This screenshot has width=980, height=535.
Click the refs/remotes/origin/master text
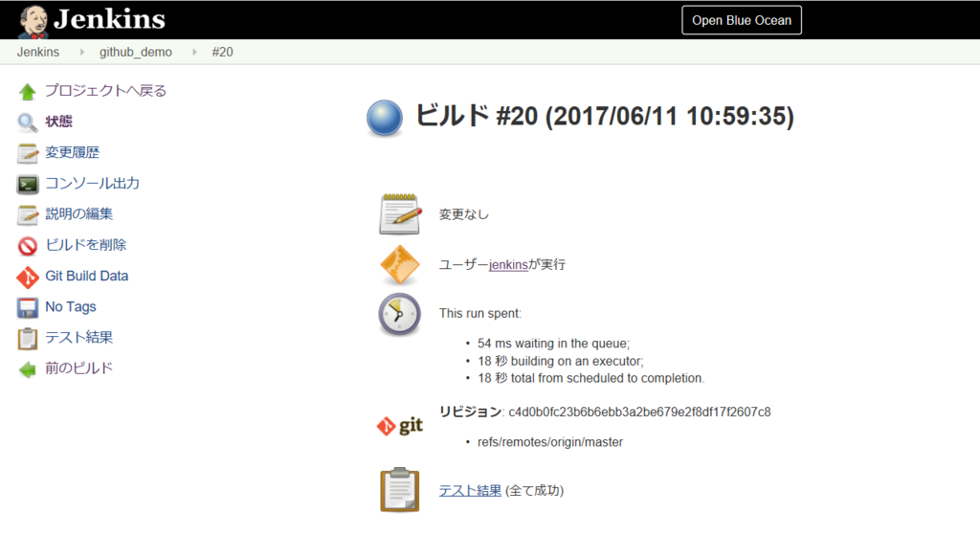pyautogui.click(x=550, y=442)
